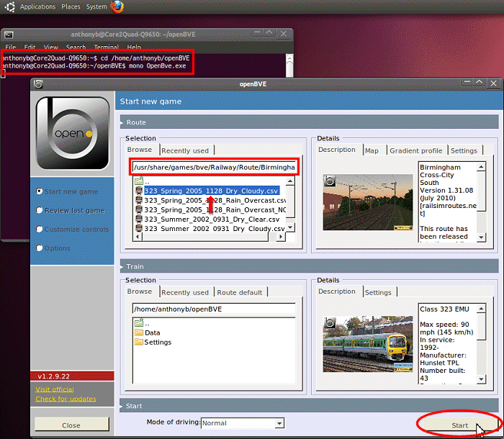Switch to Map tab in Route details
The width and height of the screenshot is (504, 439).
click(x=372, y=150)
